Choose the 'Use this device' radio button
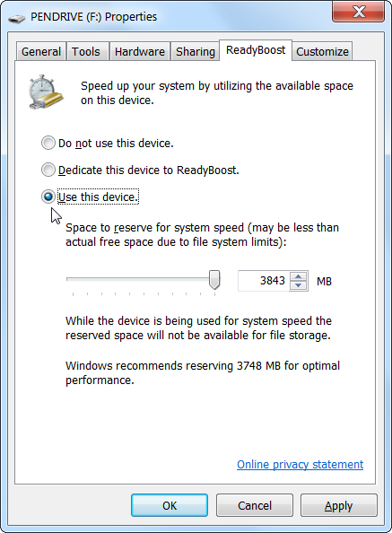 tap(48, 197)
